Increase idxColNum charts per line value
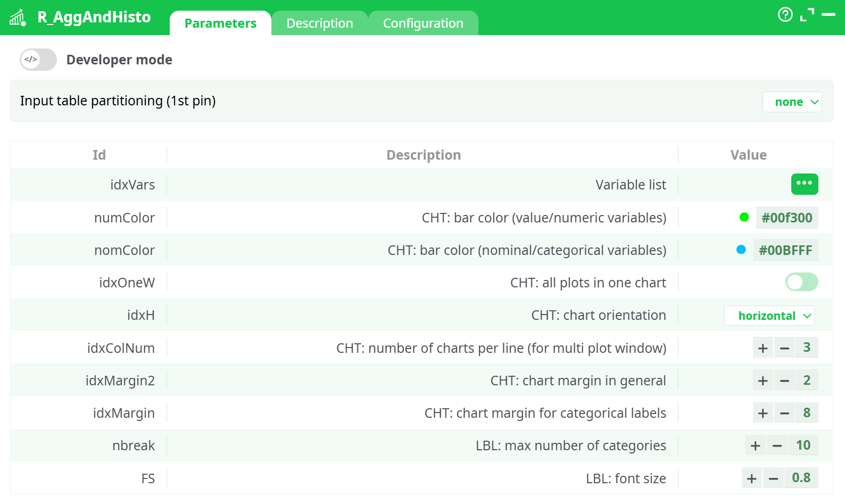 click(763, 348)
